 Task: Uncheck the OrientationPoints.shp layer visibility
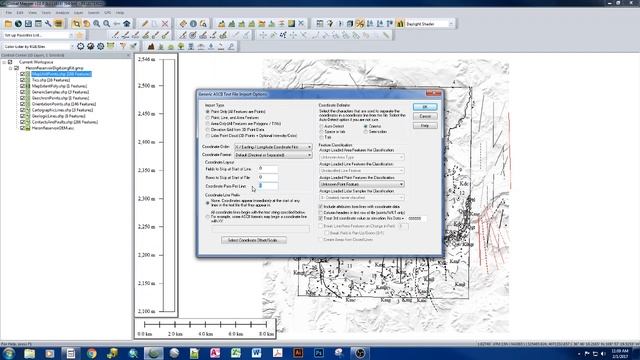[x=22, y=104]
